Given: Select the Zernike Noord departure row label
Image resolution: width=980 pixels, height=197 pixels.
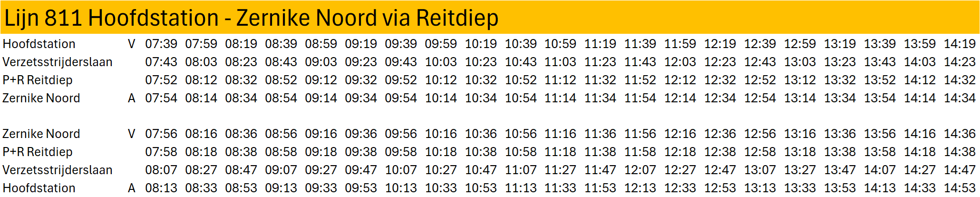Looking at the screenshot, I should 41,134.
